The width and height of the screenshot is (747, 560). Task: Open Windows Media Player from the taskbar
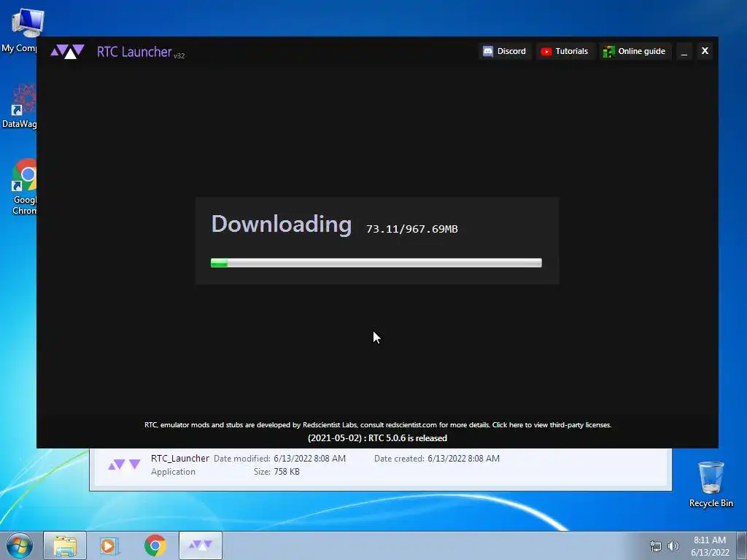coord(109,545)
